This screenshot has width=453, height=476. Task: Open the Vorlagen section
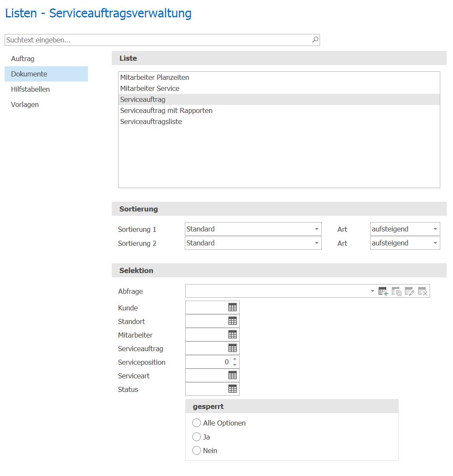coord(46,104)
